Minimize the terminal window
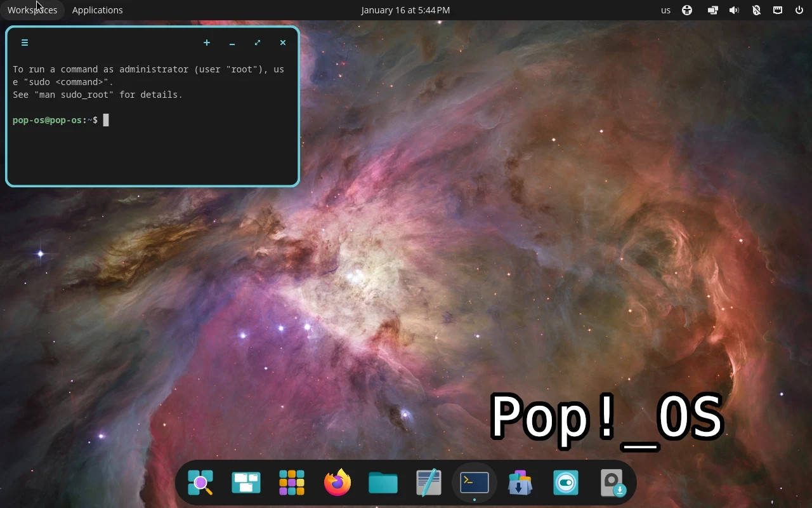Image resolution: width=812 pixels, height=508 pixels. pyautogui.click(x=232, y=43)
